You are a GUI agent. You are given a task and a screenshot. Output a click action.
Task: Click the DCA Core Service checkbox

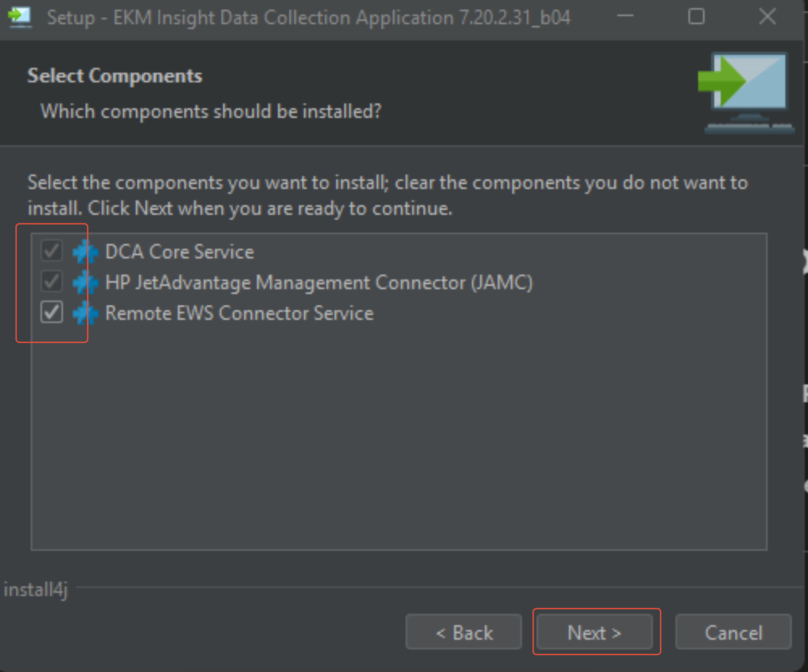coord(51,251)
